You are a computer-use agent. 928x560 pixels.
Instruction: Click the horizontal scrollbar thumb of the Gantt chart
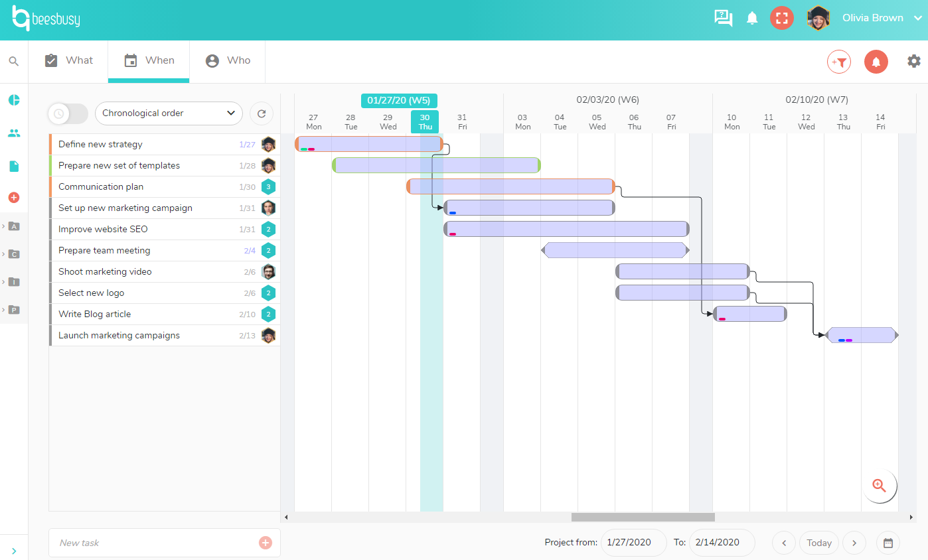point(643,517)
